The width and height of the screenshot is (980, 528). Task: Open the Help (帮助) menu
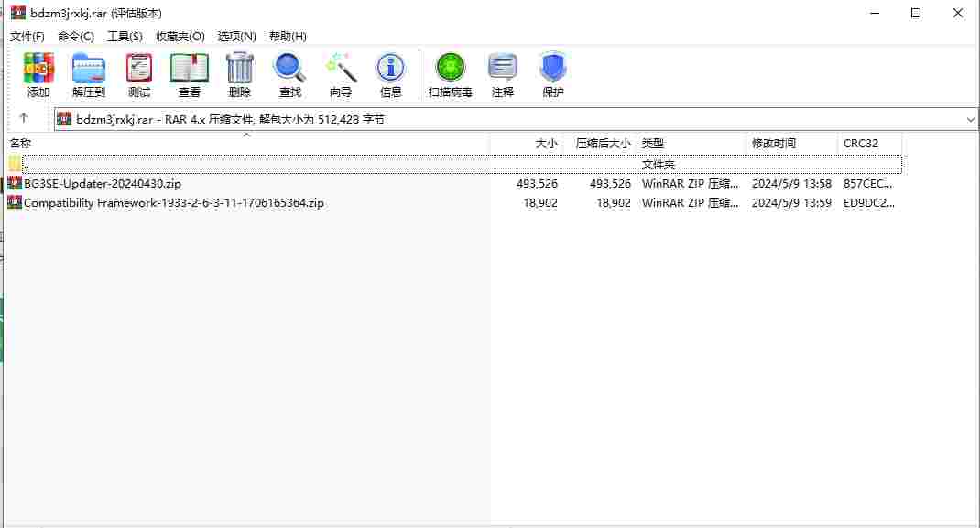288,37
